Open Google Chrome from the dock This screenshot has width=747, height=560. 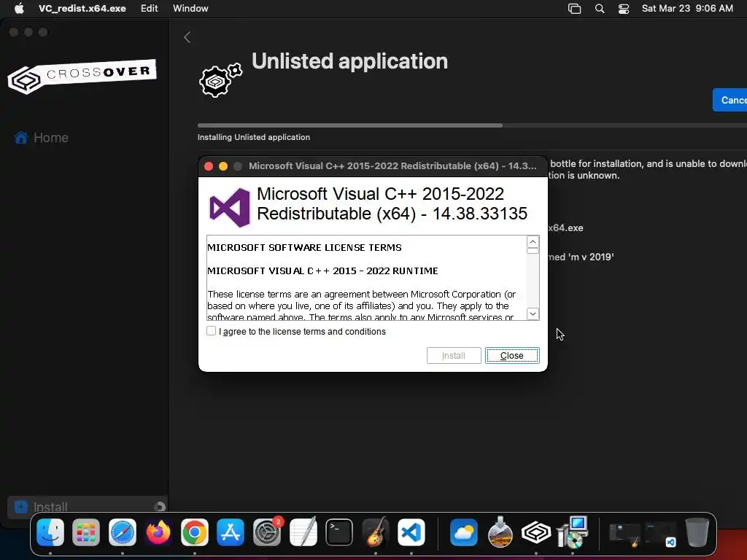click(x=194, y=532)
